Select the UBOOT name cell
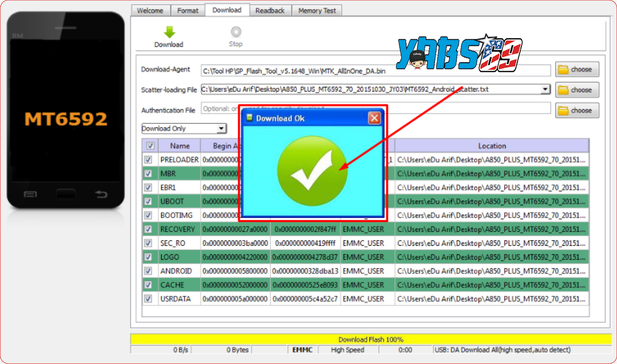Screen dimensions: 617x364 tap(179, 201)
